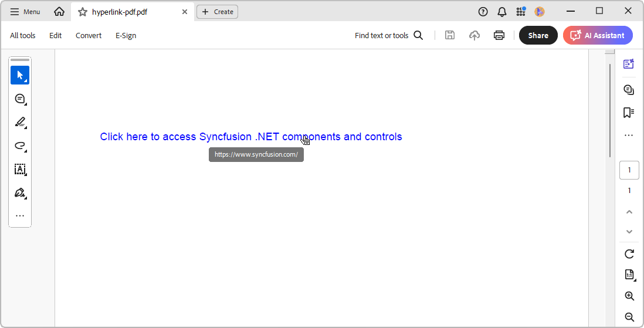Choose the freehand draw tool

coord(20,146)
